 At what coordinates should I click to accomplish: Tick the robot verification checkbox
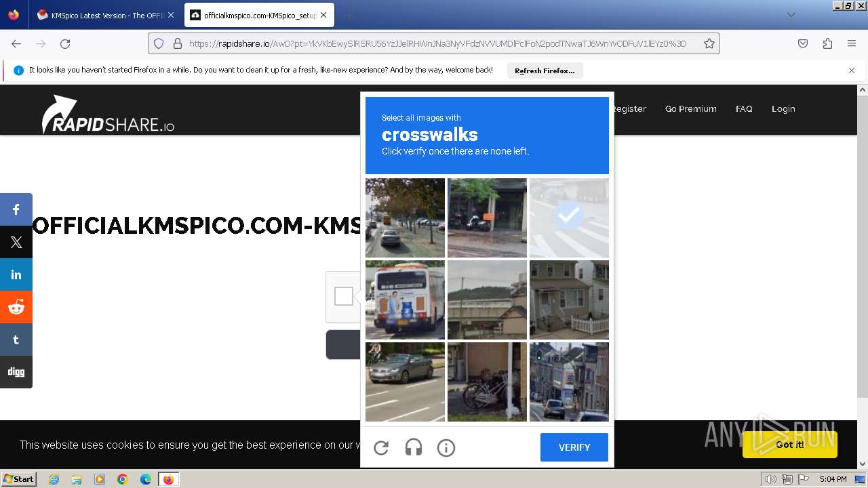(344, 296)
